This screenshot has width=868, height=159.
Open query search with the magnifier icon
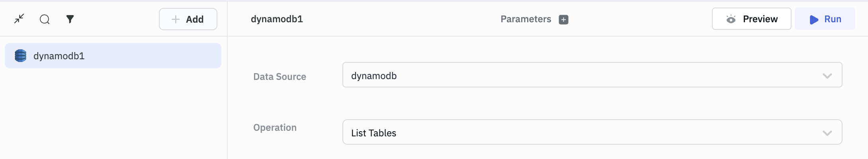[45, 19]
